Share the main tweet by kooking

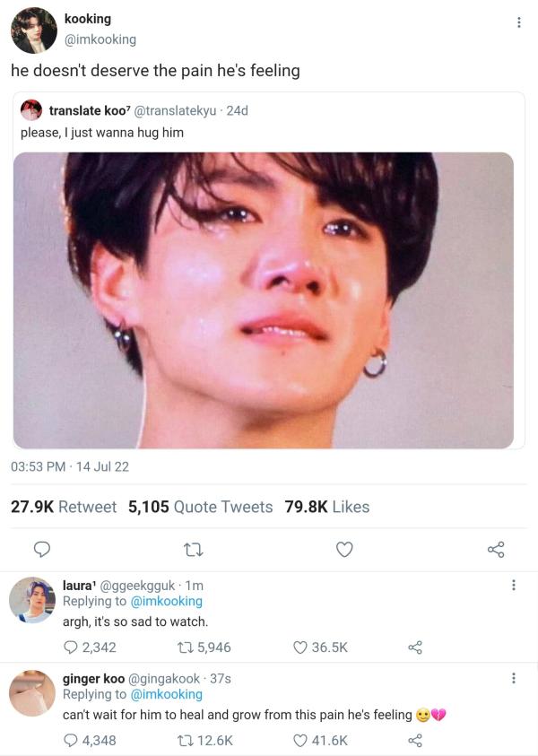pyautogui.click(x=496, y=549)
